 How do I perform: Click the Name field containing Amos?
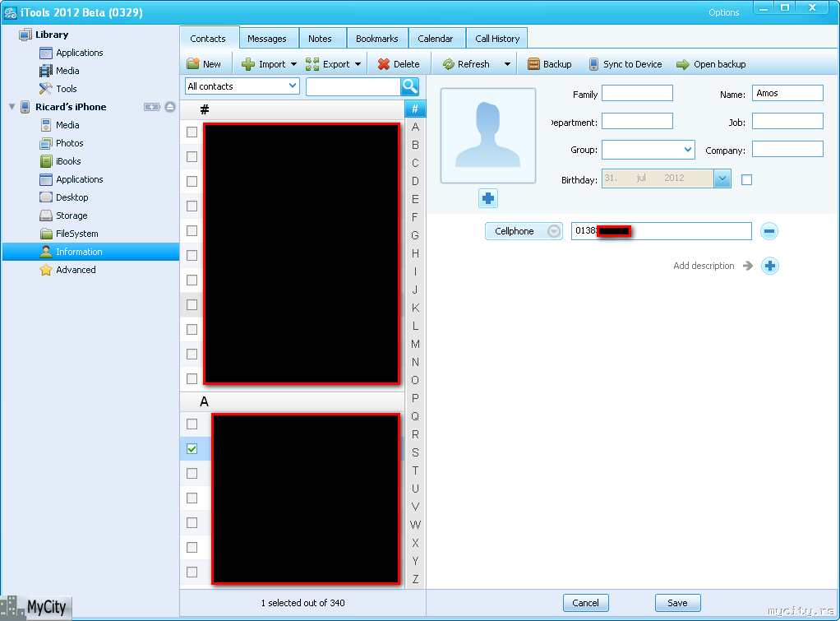coord(787,93)
